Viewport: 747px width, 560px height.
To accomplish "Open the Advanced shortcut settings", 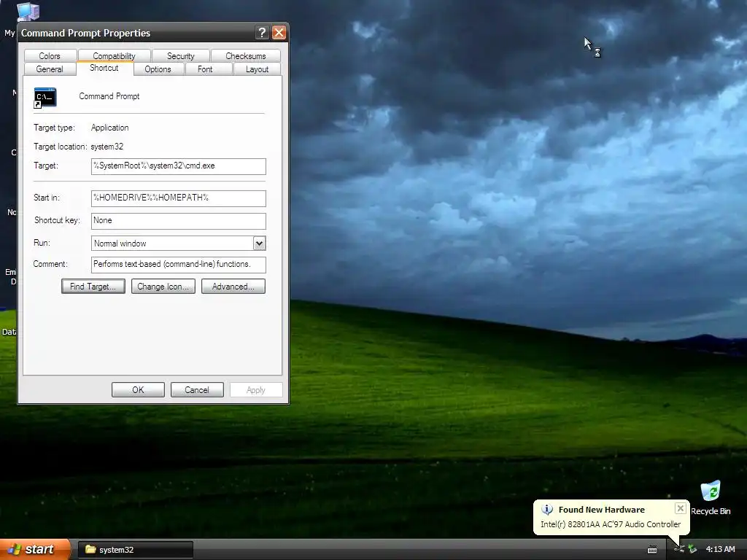I will tap(233, 286).
